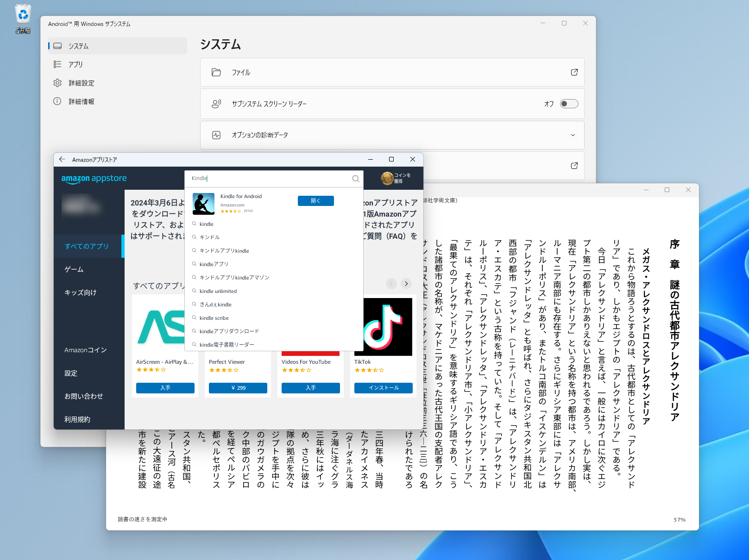Viewport: 749px width, 560px height.
Task: Switch to the ゲーム section in Appstore
Action: tap(74, 269)
